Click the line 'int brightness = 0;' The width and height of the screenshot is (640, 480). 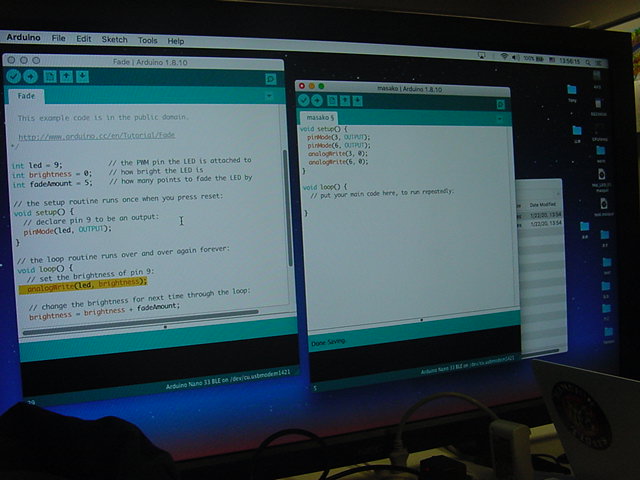coord(52,174)
